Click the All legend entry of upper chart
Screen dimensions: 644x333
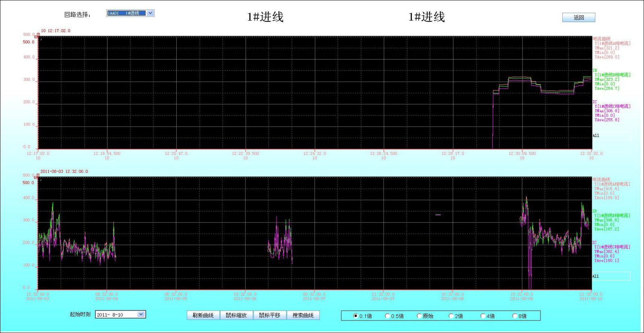596,136
